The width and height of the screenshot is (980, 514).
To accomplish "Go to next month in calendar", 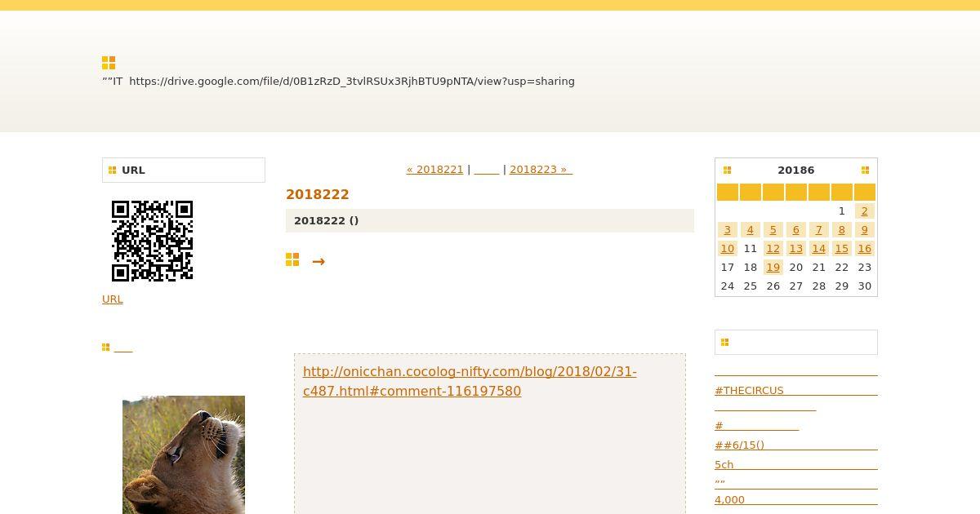I will click(865, 170).
